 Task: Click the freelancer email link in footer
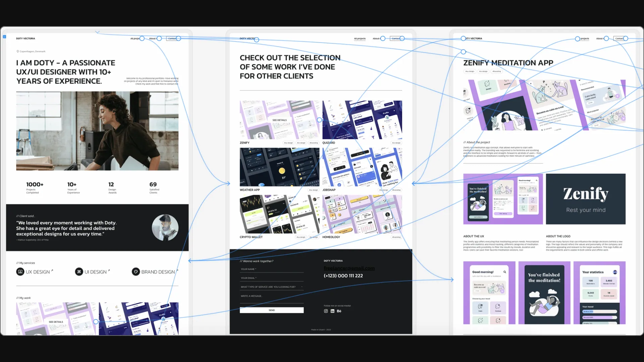[349, 268]
